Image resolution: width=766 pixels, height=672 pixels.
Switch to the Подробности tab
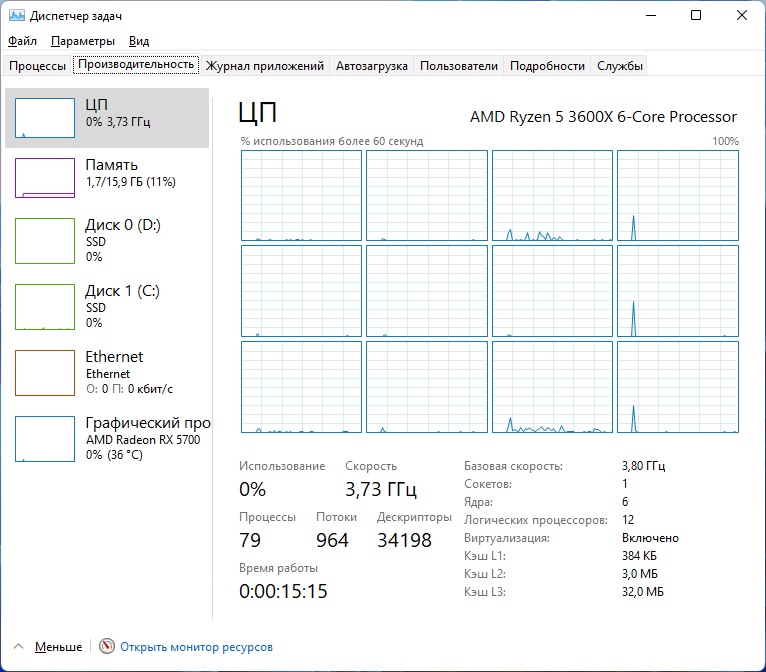547,66
